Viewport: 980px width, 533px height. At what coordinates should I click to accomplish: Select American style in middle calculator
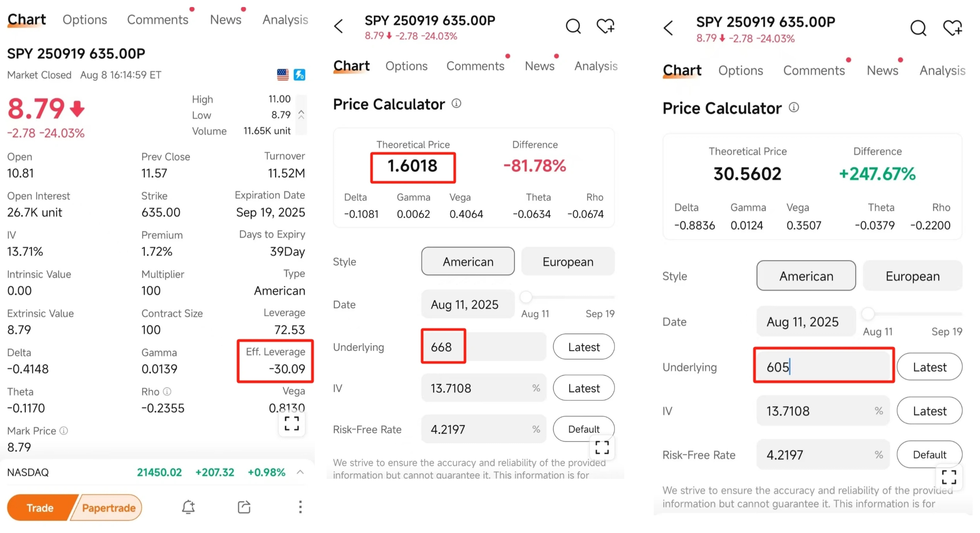point(467,261)
